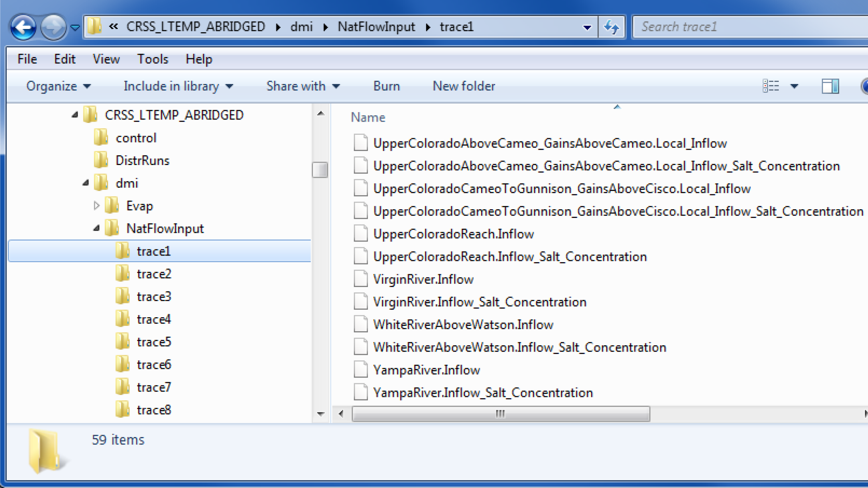This screenshot has width=868, height=488.
Task: Click the DistrRuns folder icon
Action: click(101, 160)
